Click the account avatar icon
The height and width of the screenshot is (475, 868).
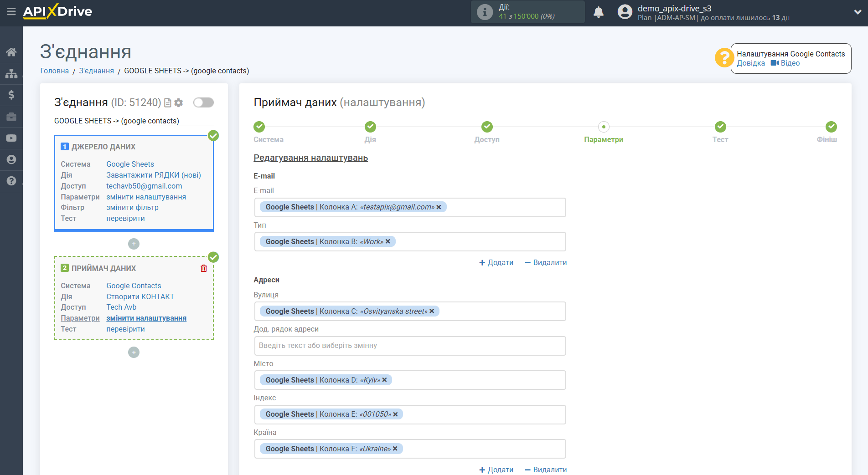pos(625,12)
